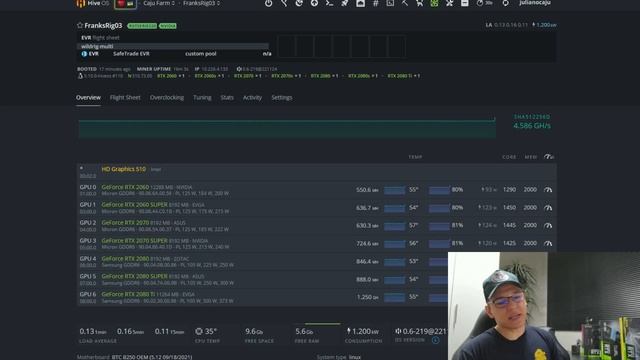Click the minus box toolbar icon
Viewport: 640px width, 360px height.
point(464,3)
